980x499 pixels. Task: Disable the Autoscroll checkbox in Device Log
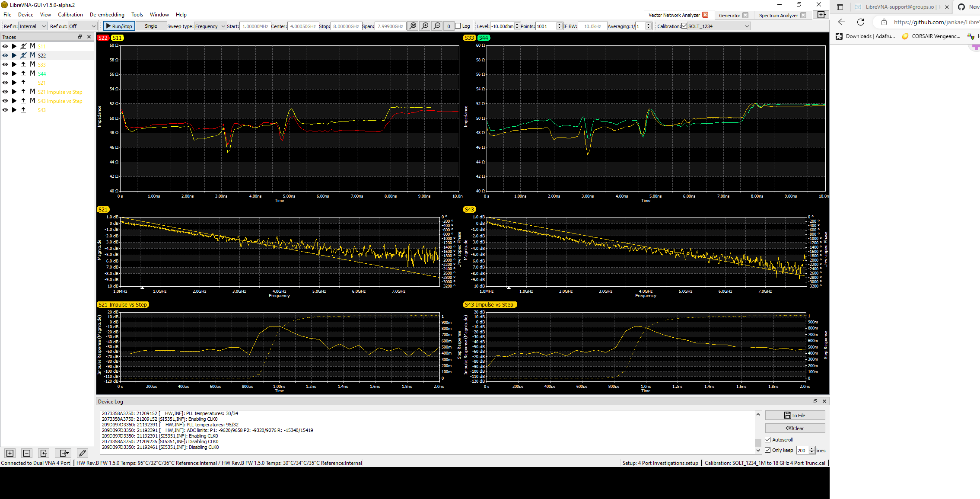tap(767, 439)
